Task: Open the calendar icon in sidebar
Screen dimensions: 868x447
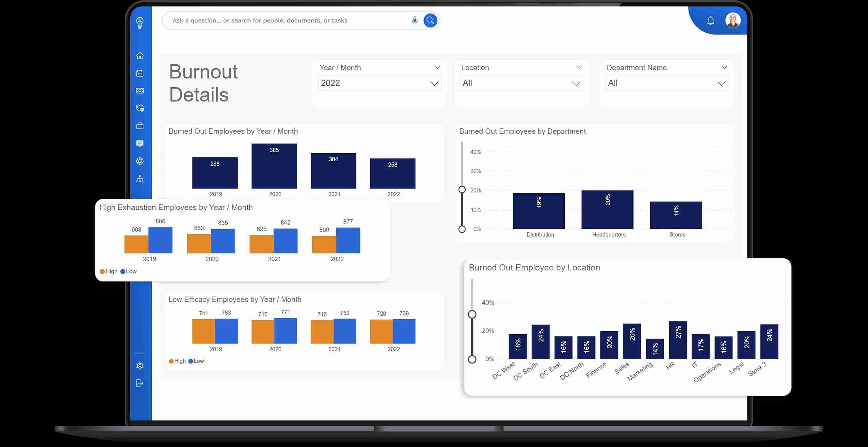Action: 140,73
